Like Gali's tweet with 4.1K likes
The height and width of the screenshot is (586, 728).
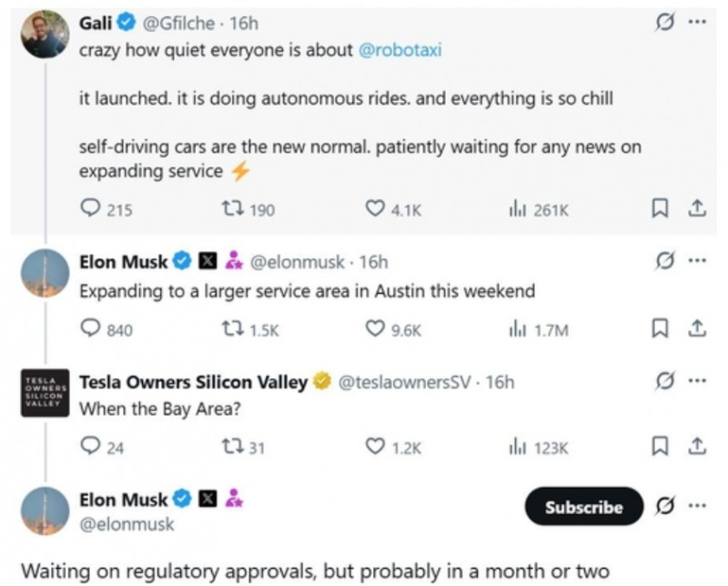(374, 210)
